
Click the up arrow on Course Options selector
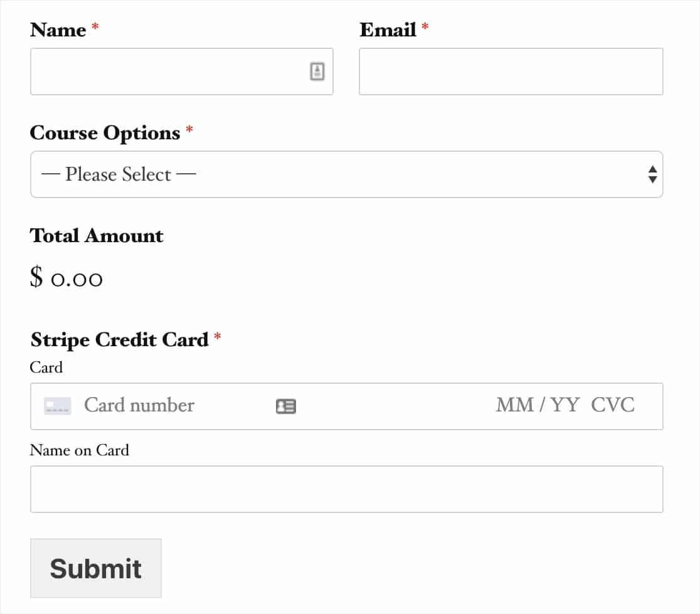click(x=652, y=170)
